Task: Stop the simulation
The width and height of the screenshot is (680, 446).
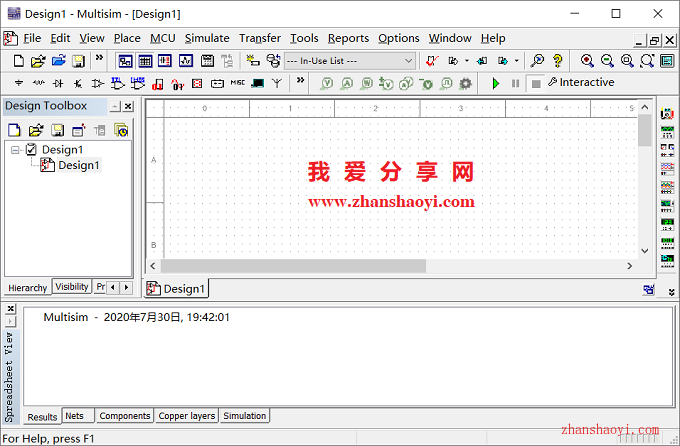Action: 536,83
